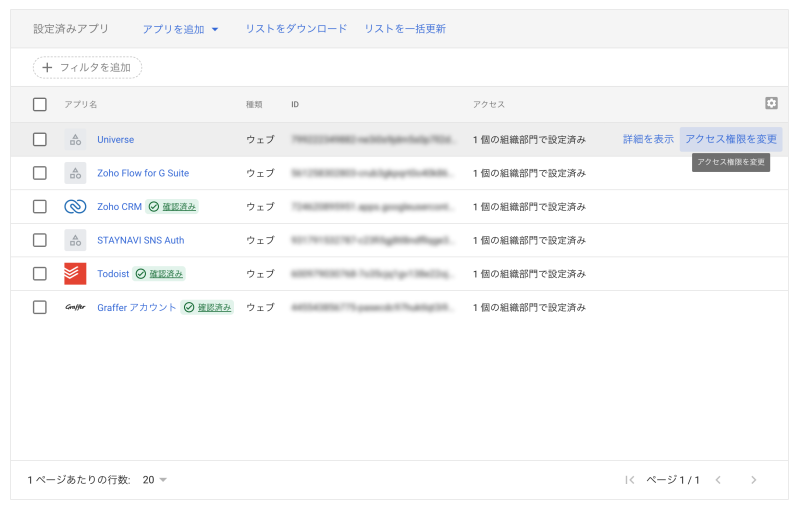Viewport: 800px width, 509px height.
Task: Click the STAYNAVI SNS Auth app icon
Action: (x=75, y=240)
